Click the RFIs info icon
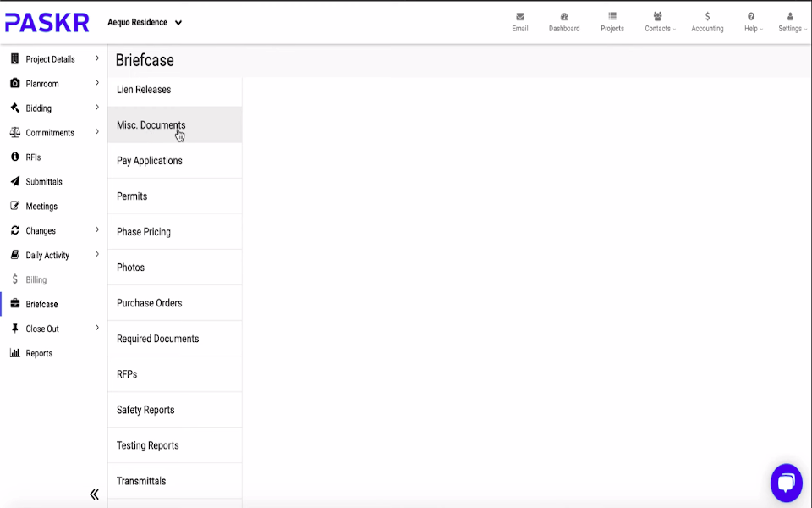Screen dimensions: 812x508 tap(14, 157)
